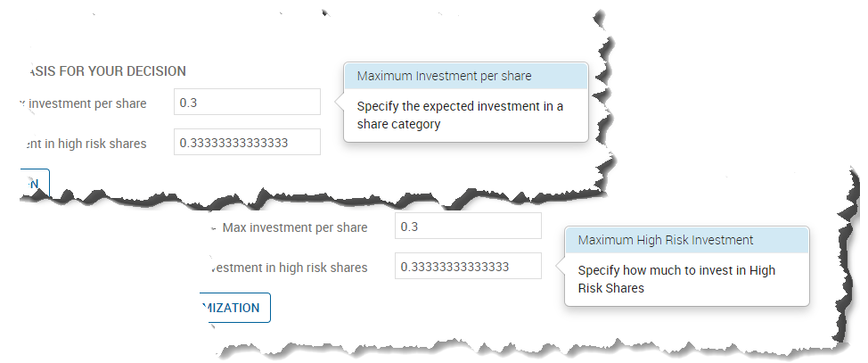Click the words share category in the tooltip
The image size is (868, 363).
[x=398, y=124]
